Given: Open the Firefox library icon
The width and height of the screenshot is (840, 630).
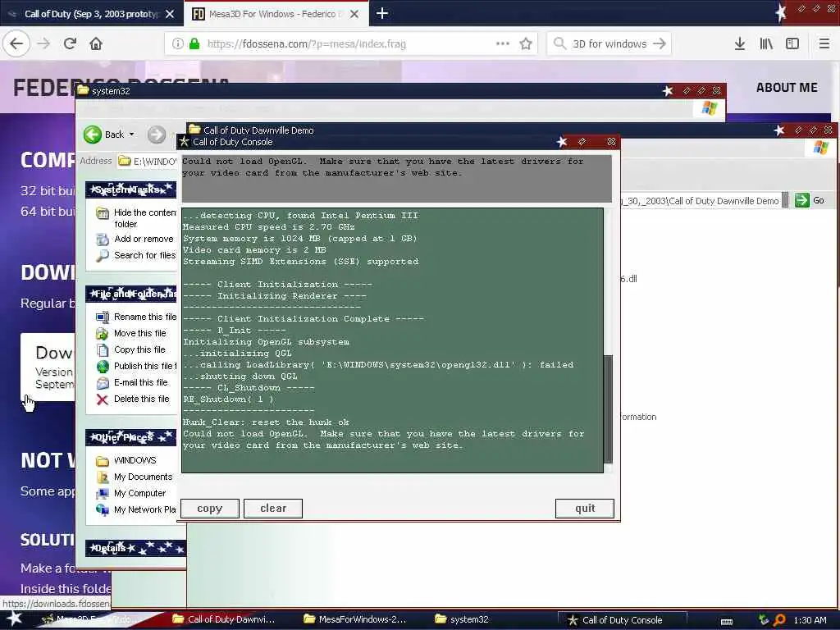Looking at the screenshot, I should click(766, 44).
